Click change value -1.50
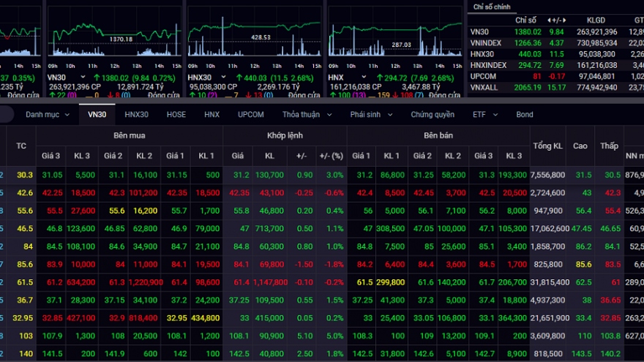The width and height of the screenshot is (644, 362). point(304,264)
